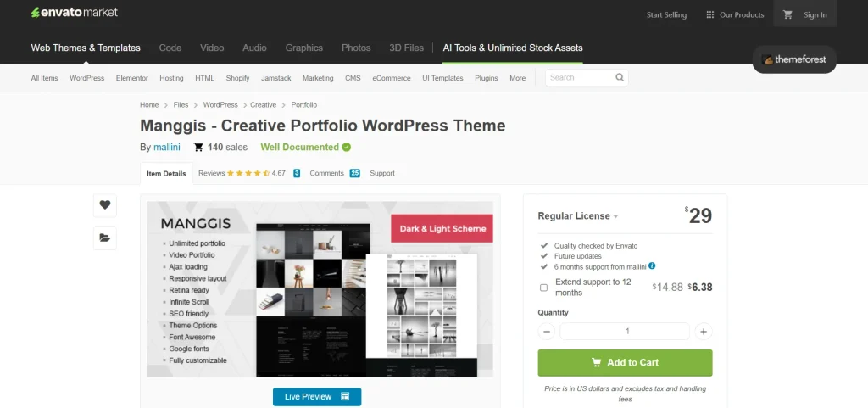Click the support info icon near mallini

coord(652,266)
